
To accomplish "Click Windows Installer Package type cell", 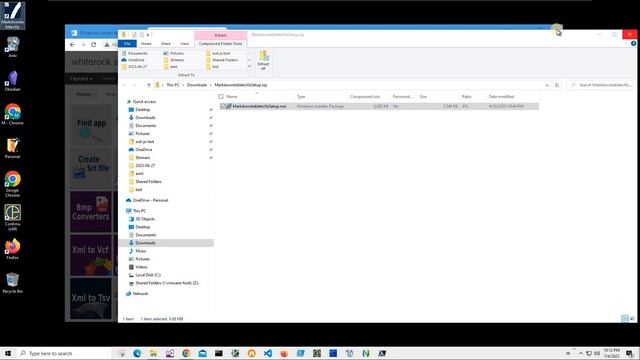I will click(320, 106).
